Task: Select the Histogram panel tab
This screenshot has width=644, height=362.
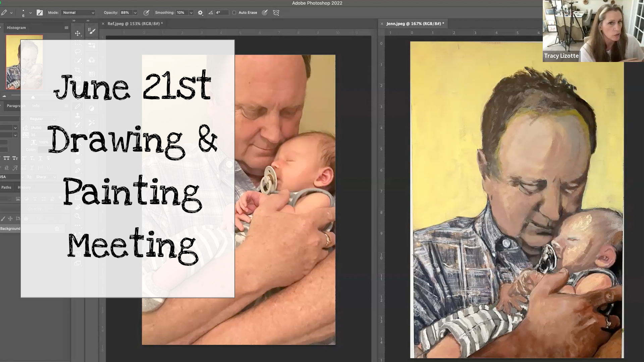Action: [16, 27]
